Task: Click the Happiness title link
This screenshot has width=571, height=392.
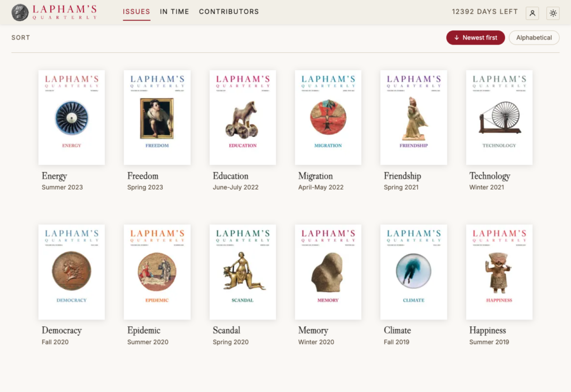Action: [487, 331]
